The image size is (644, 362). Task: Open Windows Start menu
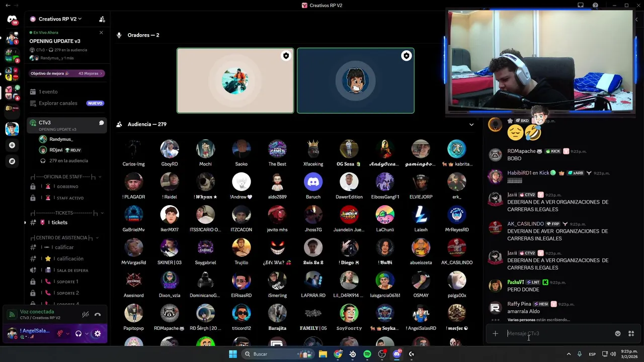coord(232,354)
